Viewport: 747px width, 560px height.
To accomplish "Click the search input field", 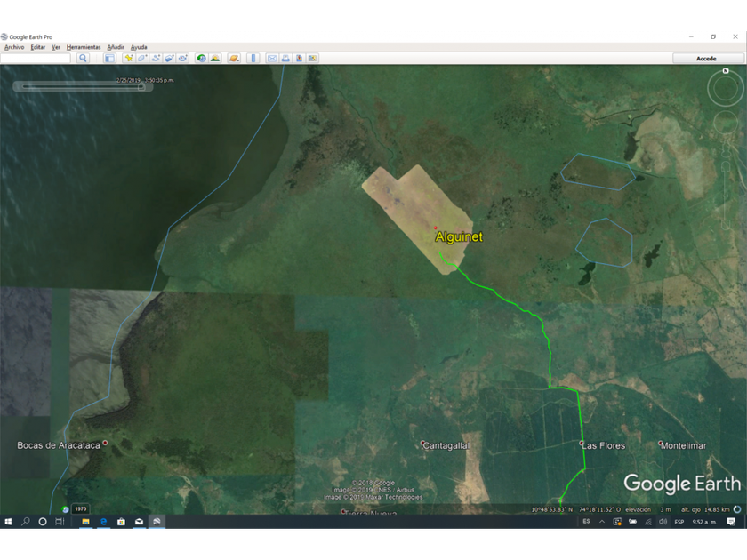I will coord(36,58).
